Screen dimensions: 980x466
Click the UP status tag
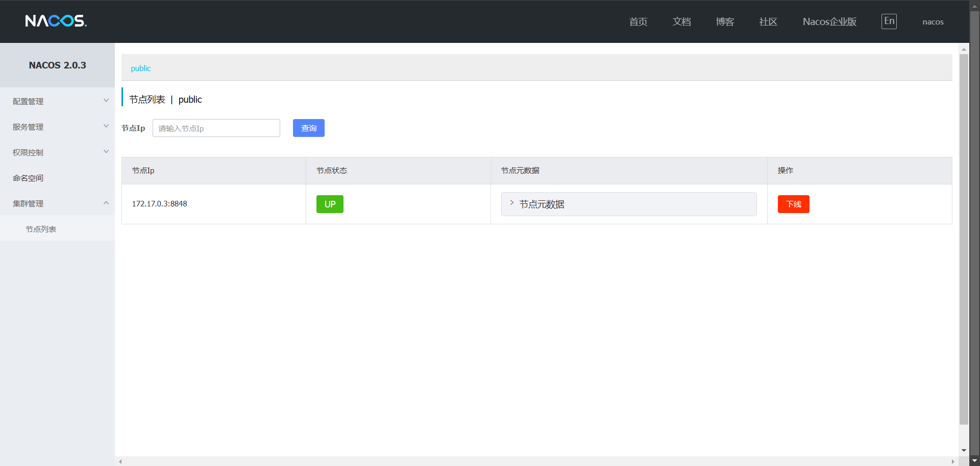point(330,204)
